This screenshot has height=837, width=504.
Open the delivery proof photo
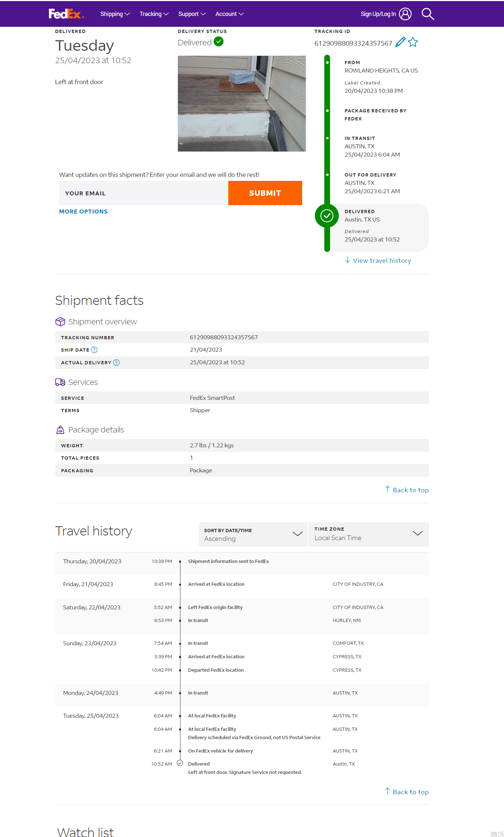[x=242, y=104]
